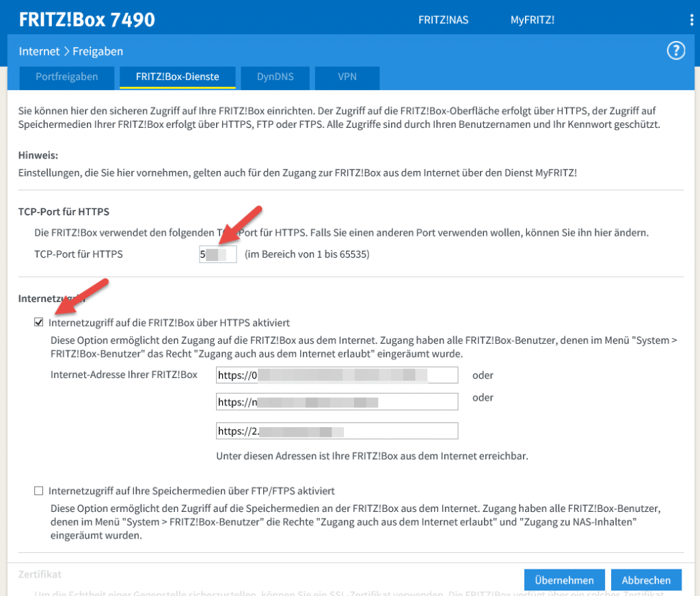Image resolution: width=700 pixels, height=596 pixels.
Task: Open the help with the question mark icon
Action: (x=675, y=51)
